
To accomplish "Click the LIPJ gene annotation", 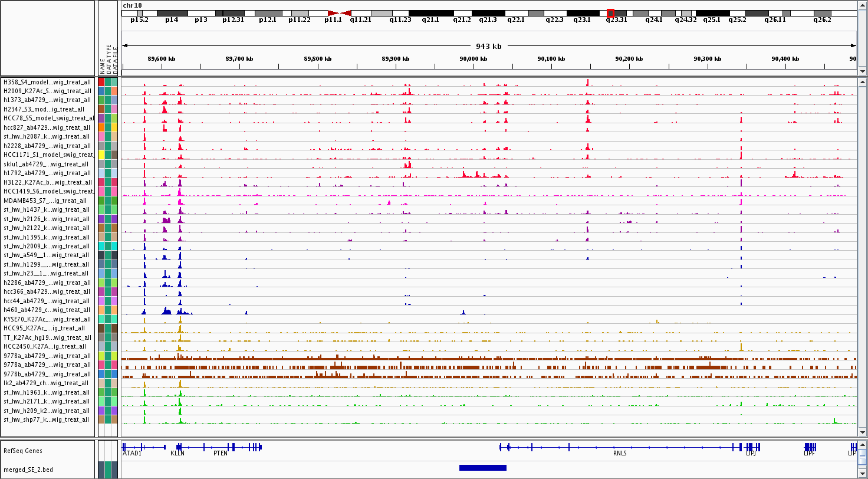I will [751, 454].
